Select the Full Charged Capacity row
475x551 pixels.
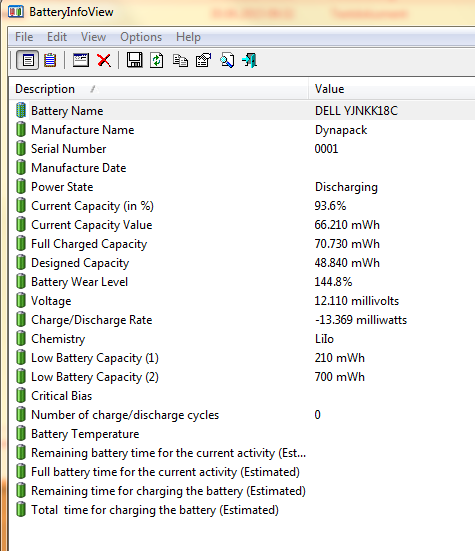(x=242, y=244)
